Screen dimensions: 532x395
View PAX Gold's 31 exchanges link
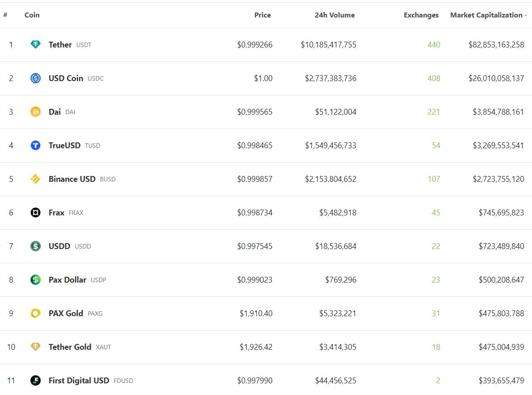436,313
